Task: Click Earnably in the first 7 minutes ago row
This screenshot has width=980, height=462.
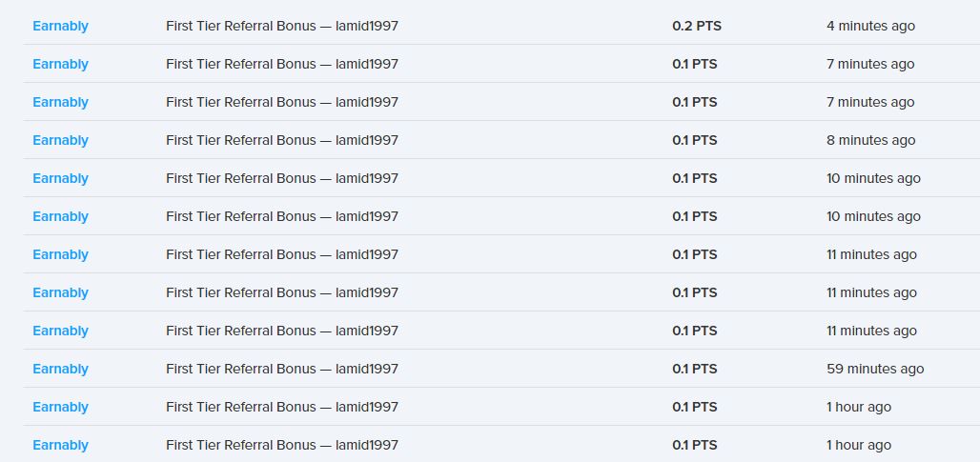Action: pos(60,64)
